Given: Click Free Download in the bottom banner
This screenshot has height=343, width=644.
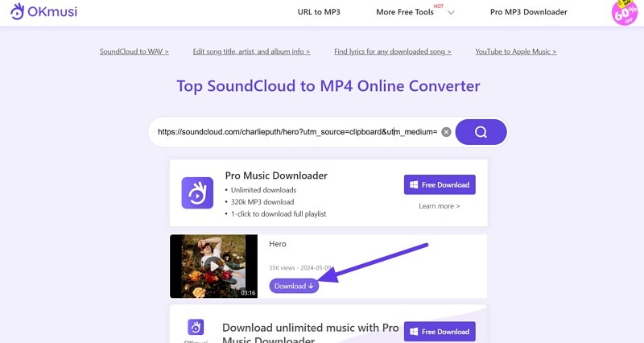Looking at the screenshot, I should point(440,332).
